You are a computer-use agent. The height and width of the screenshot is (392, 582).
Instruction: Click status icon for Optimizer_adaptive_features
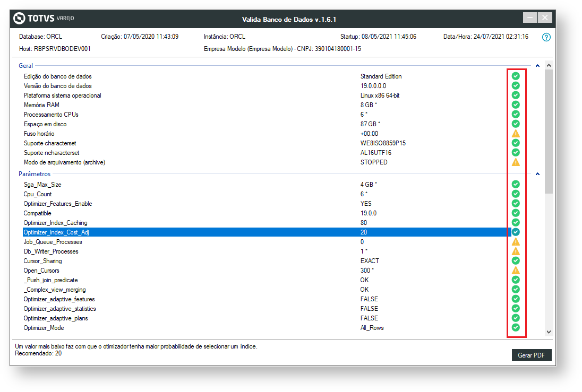pyautogui.click(x=516, y=299)
